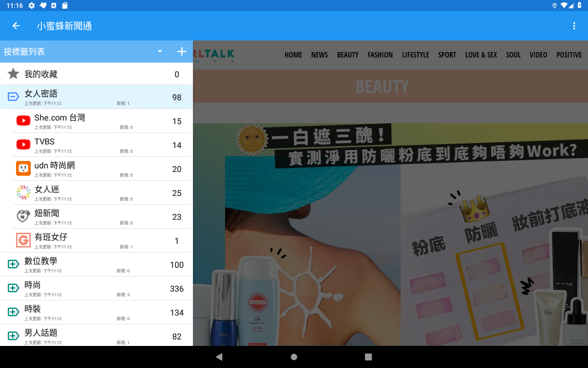This screenshot has width=588, height=368.
Task: Click the 男人話題 tag name
Action: (41, 333)
